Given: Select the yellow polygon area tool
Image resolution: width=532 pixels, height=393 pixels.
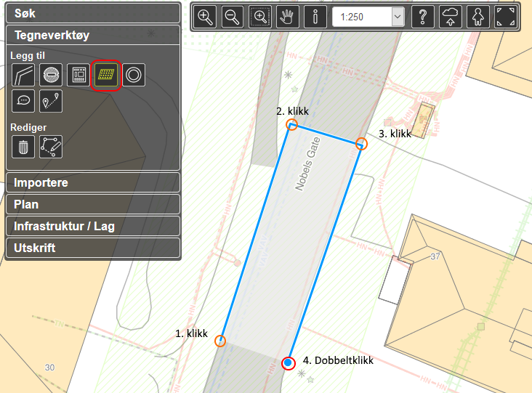Looking at the screenshot, I should (106, 75).
